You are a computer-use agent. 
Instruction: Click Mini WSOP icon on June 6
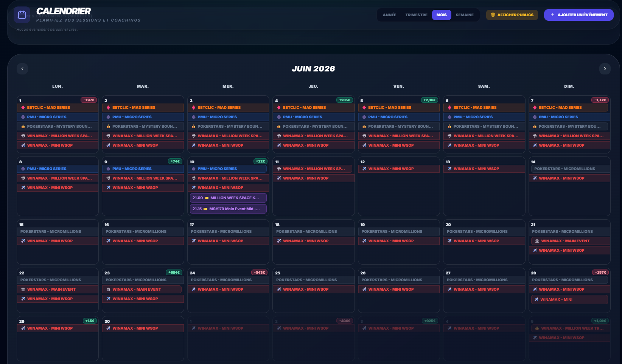pos(450,146)
